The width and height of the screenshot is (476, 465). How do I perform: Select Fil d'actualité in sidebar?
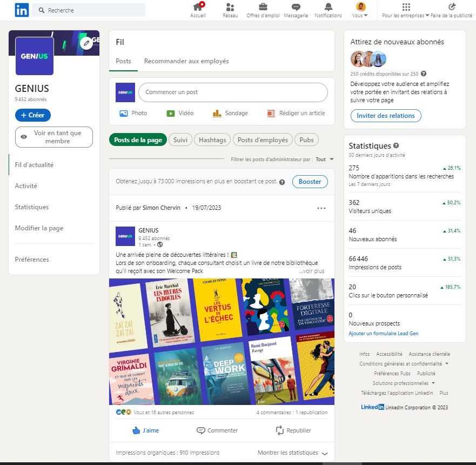[x=34, y=165]
